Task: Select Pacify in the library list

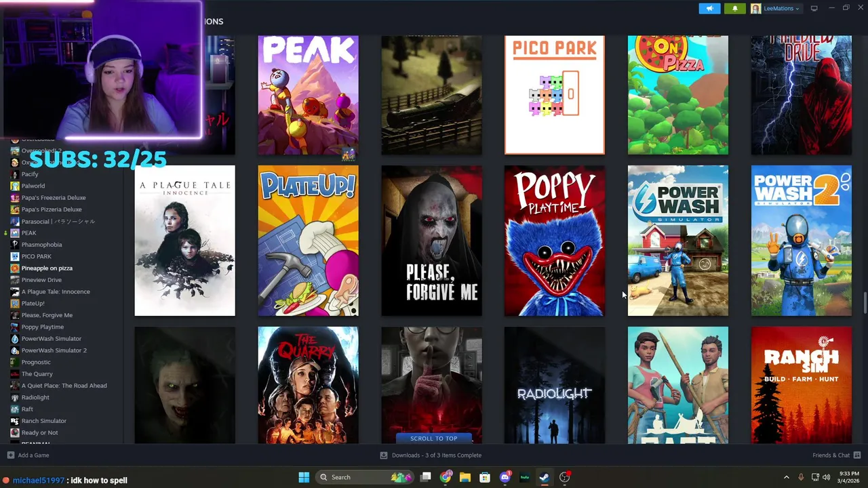Action: [30, 174]
